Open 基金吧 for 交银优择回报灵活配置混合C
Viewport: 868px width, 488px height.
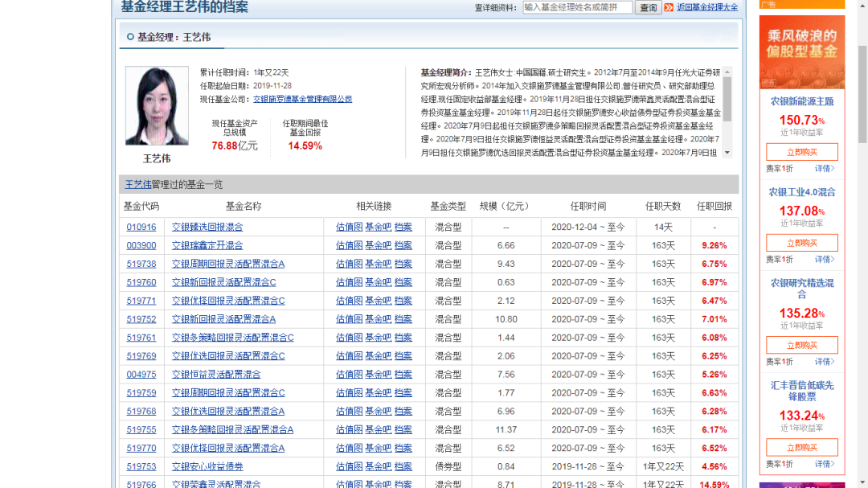[x=378, y=301]
